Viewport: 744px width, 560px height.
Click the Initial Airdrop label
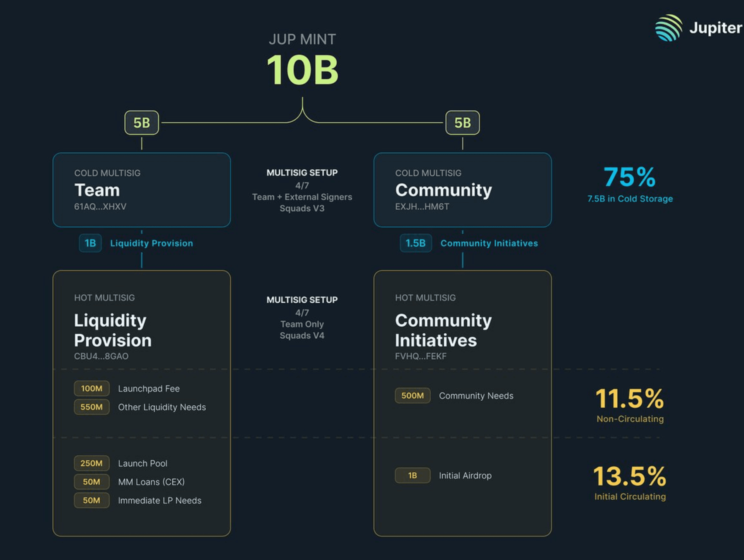(x=465, y=476)
